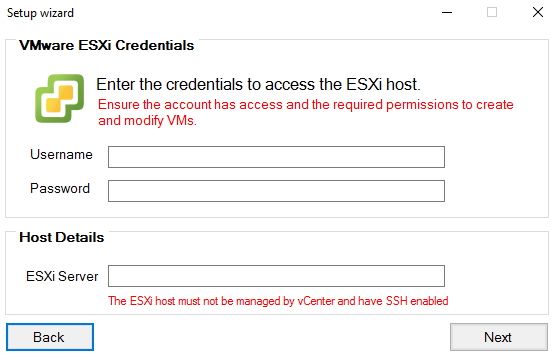Select the Password input box
The image size is (554, 363).
[276, 191]
